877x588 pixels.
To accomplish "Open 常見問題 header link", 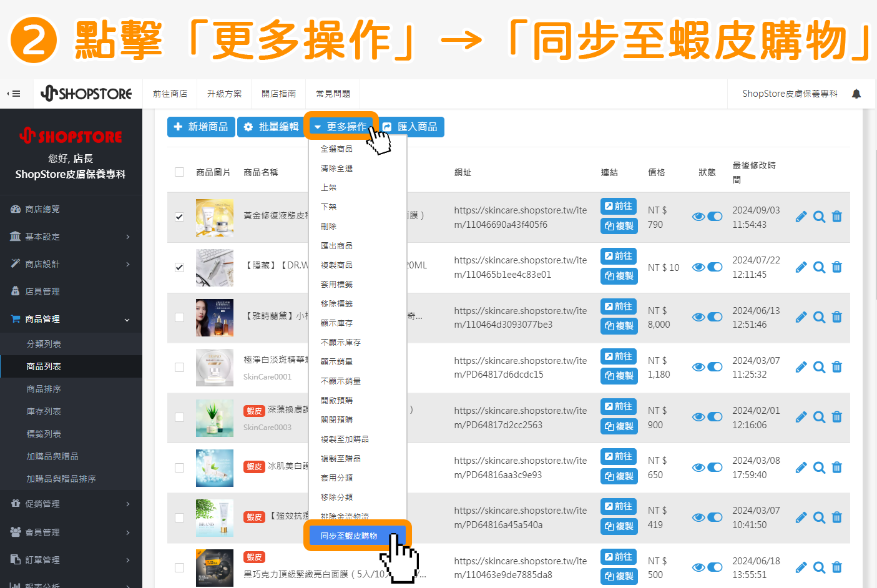I will [x=333, y=94].
